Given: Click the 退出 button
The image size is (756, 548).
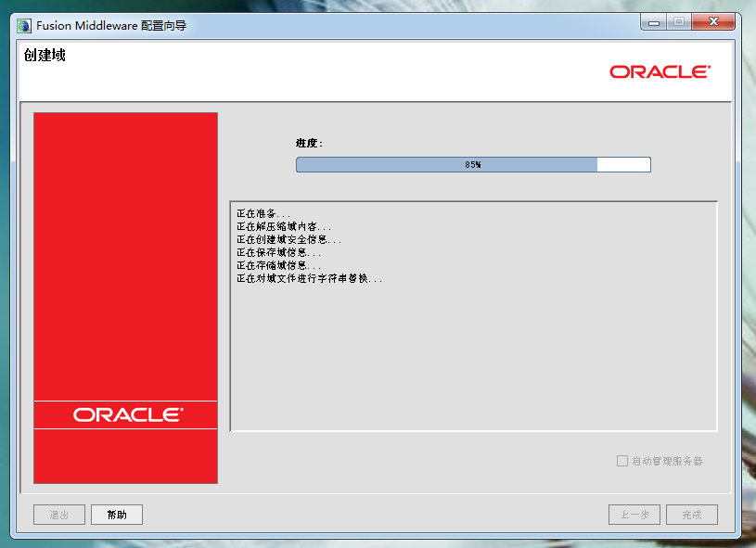Looking at the screenshot, I should pos(59,515).
